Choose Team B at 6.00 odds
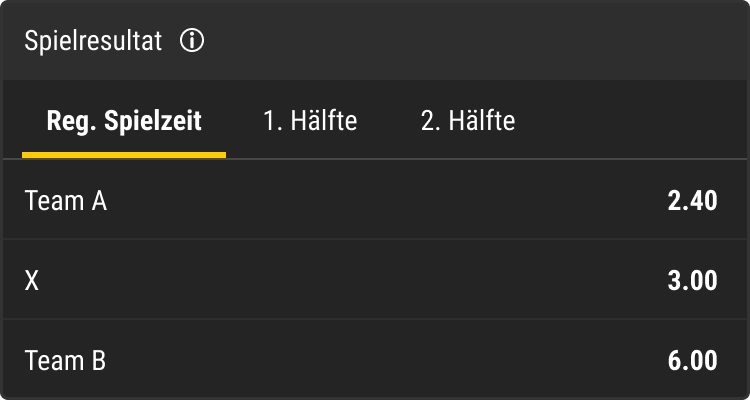Screen dimensions: 750x400 (x=375, y=360)
